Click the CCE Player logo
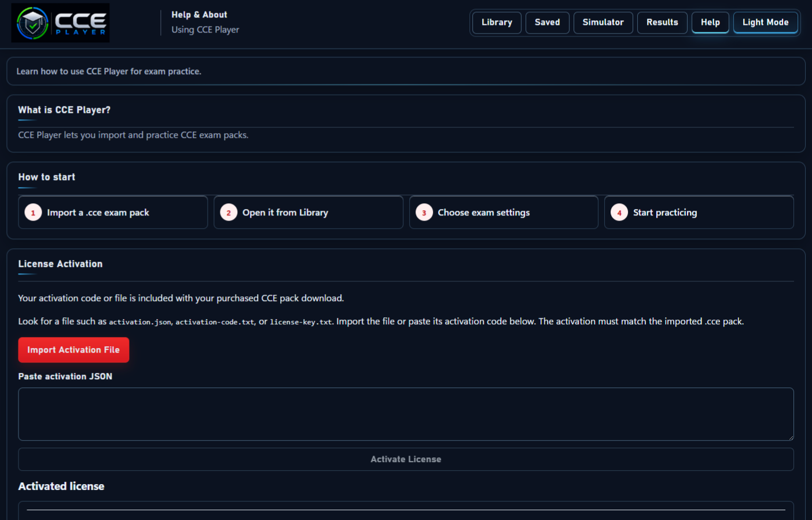The height and width of the screenshot is (520, 812). coord(60,23)
